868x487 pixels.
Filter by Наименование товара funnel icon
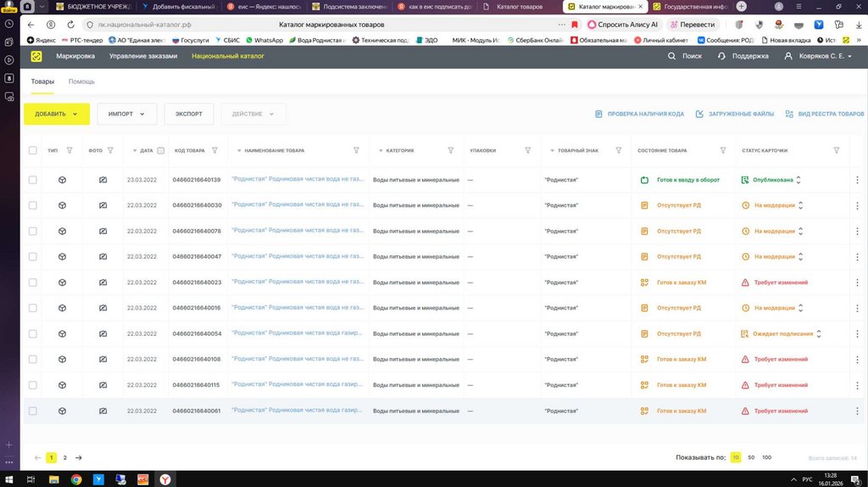[356, 150]
